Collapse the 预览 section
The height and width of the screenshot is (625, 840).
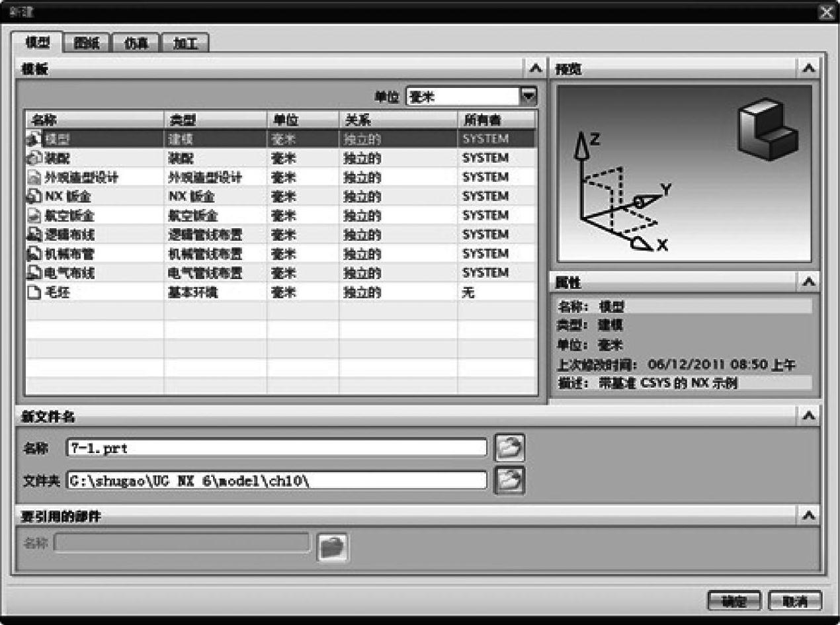(x=809, y=69)
